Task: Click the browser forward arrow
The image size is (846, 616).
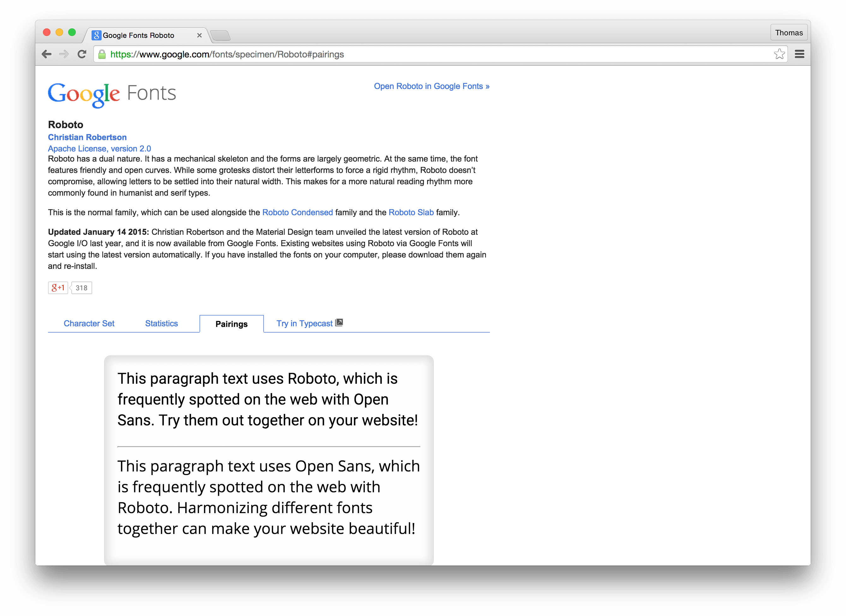Action: coord(64,55)
